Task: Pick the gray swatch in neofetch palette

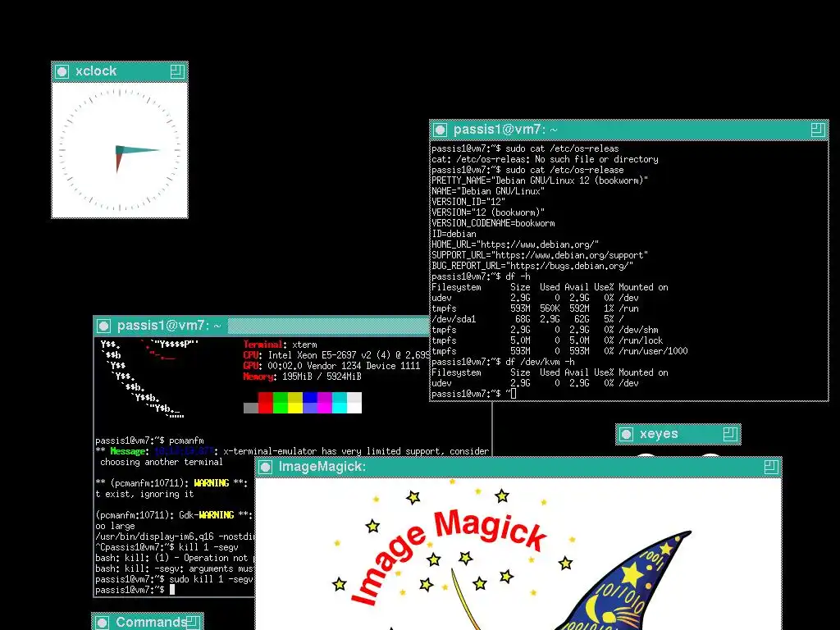Action: point(251,409)
